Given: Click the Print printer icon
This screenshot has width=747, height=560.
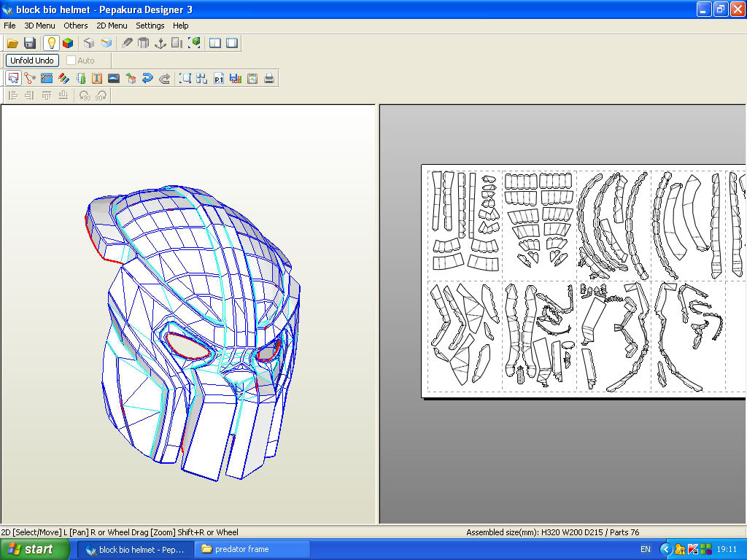Looking at the screenshot, I should click(x=269, y=79).
